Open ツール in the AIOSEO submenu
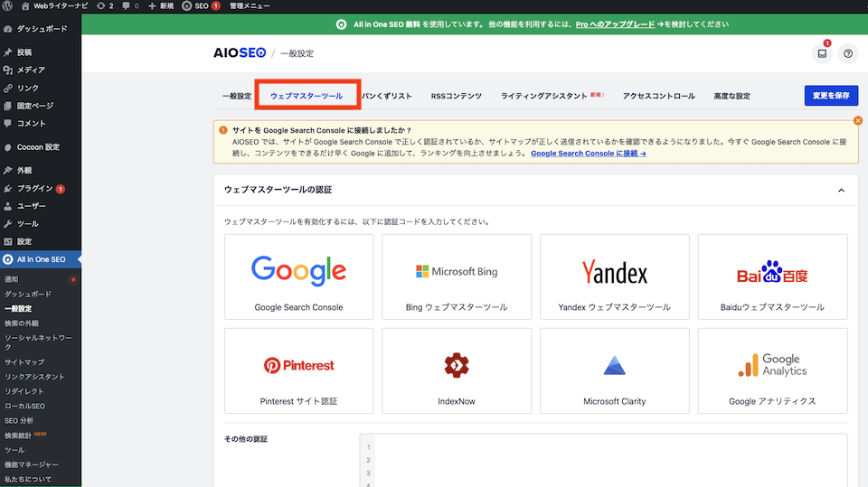This screenshot has height=487, width=868. click(14, 450)
